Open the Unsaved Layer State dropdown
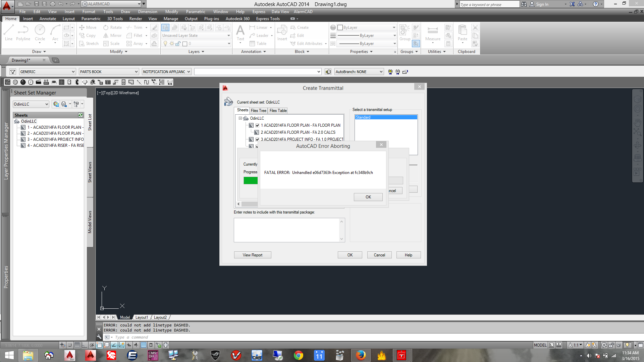644x362 pixels. (x=228, y=35)
